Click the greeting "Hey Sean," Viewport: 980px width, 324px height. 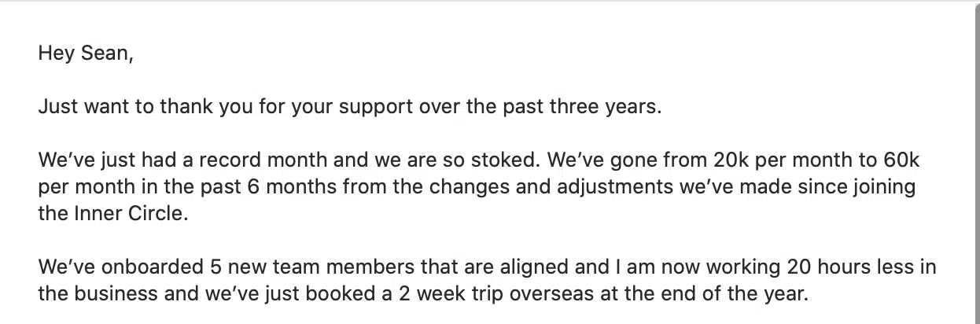tap(86, 54)
